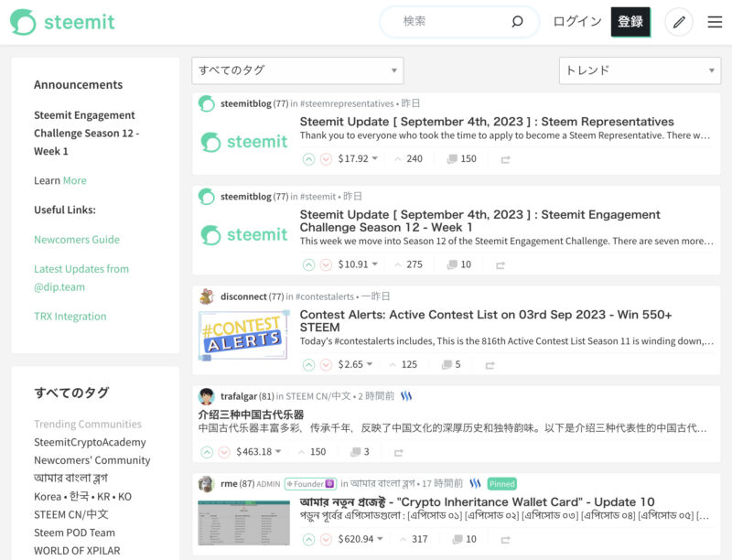Select আমার বাংলা ব্লগ community in sidebar
The image size is (732, 560).
71,479
